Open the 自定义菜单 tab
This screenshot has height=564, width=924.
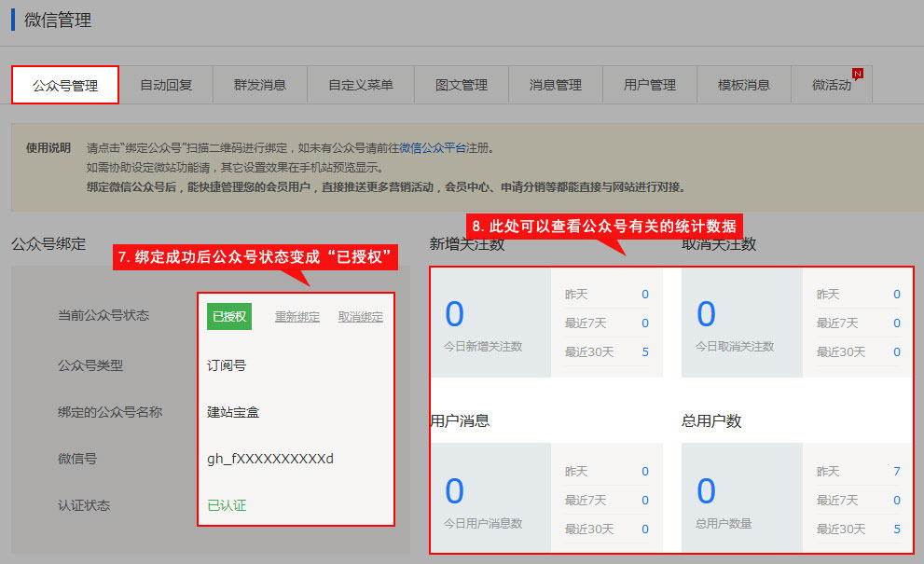tap(361, 85)
